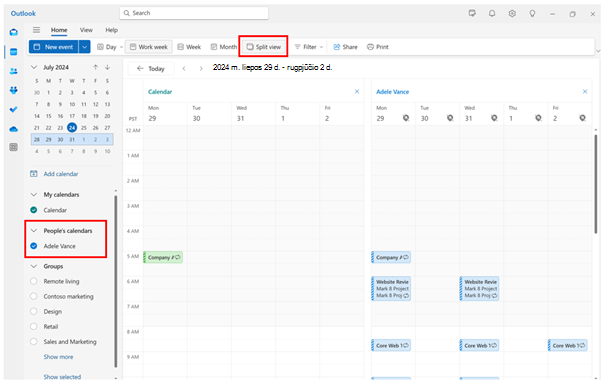This screenshot has width=602, height=382.
Task: Open Calendar in the left sidebar
Action: tap(13, 52)
